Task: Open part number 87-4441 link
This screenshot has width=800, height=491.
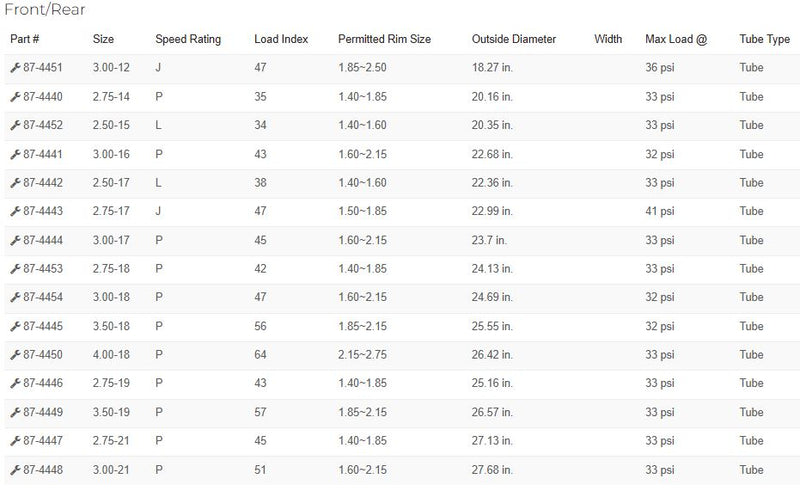Action: pyautogui.click(x=43, y=154)
